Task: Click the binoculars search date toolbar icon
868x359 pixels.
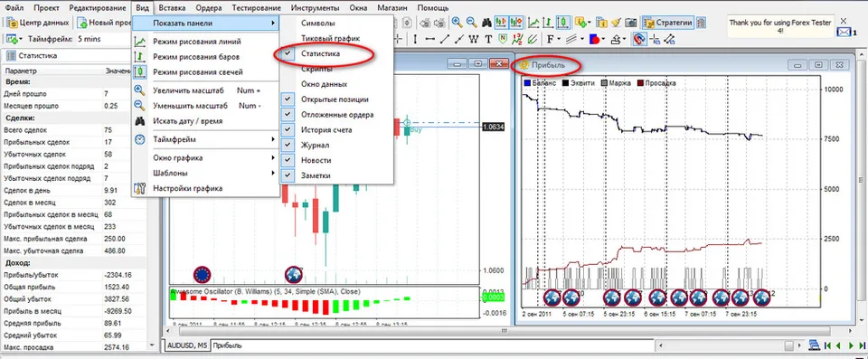Action: (x=486, y=23)
